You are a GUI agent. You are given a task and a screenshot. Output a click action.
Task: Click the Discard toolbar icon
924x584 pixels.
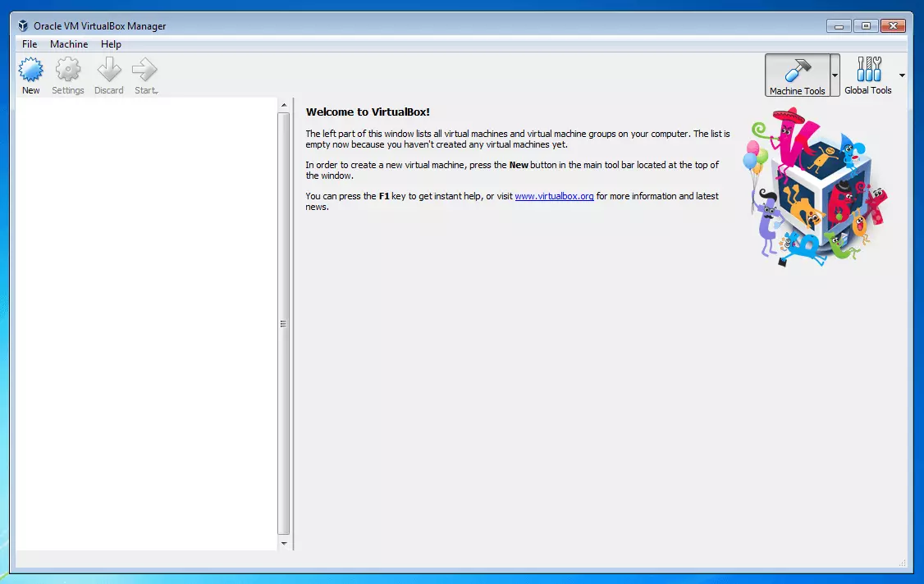pos(109,75)
